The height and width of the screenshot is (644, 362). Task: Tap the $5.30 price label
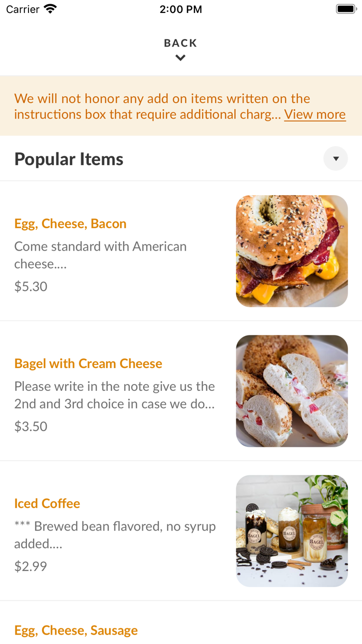pyautogui.click(x=31, y=286)
